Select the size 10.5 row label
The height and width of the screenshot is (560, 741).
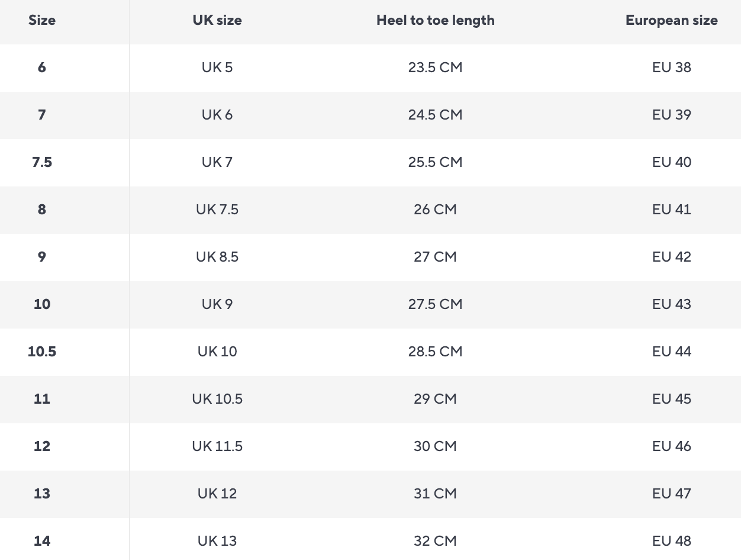[42, 352]
